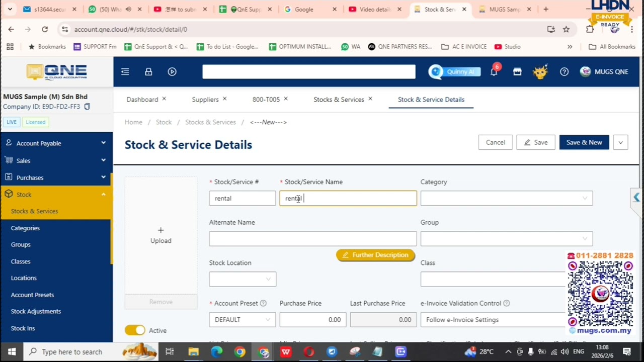The width and height of the screenshot is (644, 362).
Task: Switch to Suppliers tab
Action: 205,100
